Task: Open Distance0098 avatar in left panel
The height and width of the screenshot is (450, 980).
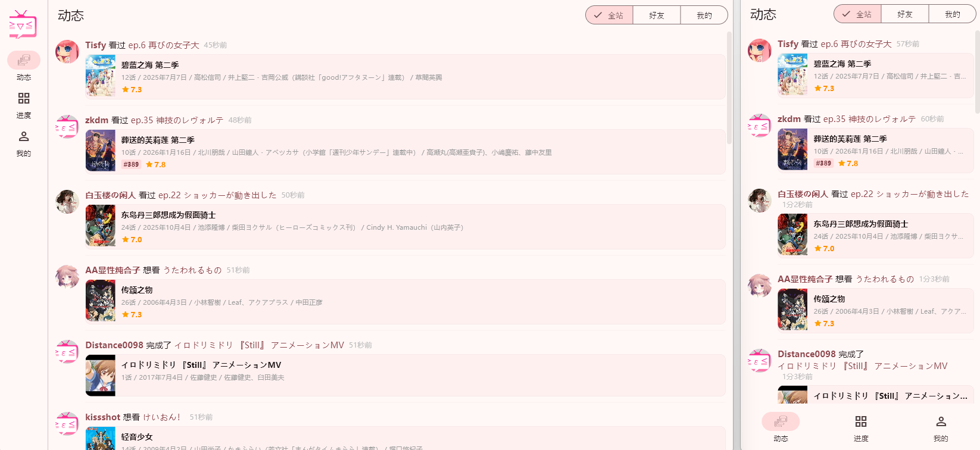Action: 67,352
